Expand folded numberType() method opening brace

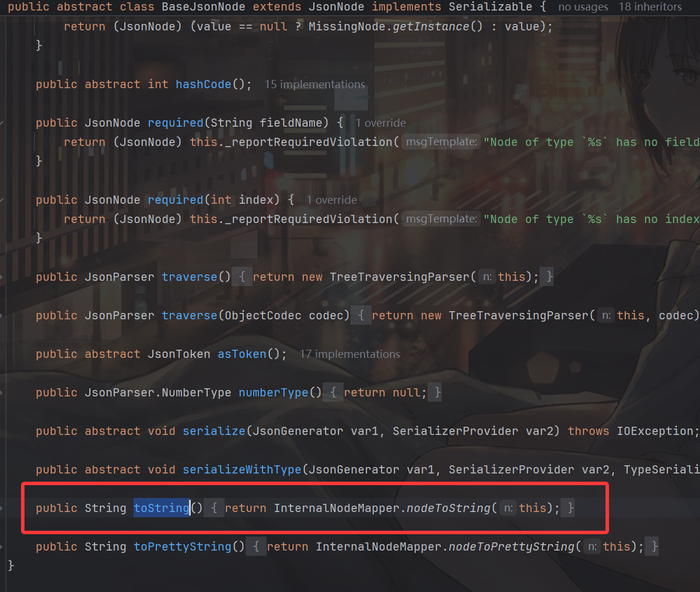click(333, 392)
